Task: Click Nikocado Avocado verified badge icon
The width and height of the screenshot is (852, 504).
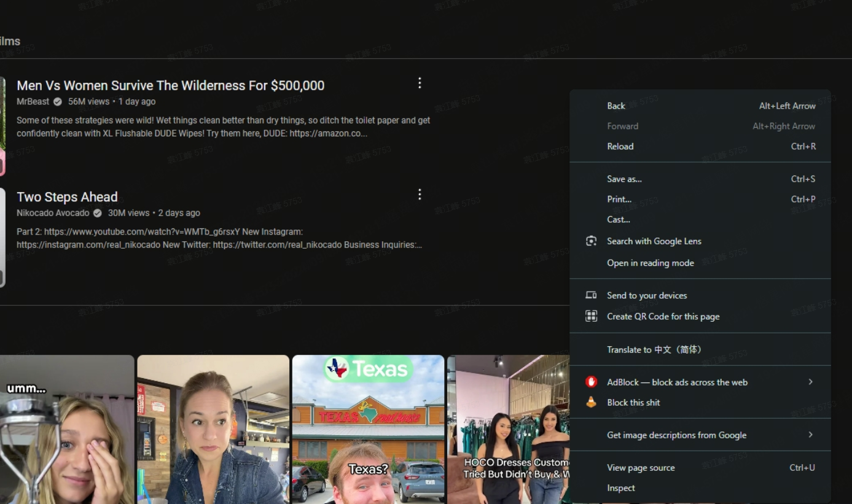Action: point(97,213)
